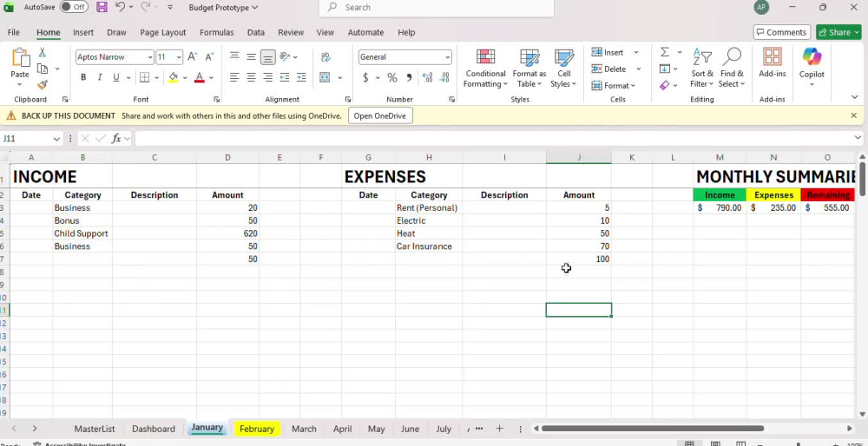The image size is (868, 446).
Task: Click in the Search box
Action: [437, 7]
